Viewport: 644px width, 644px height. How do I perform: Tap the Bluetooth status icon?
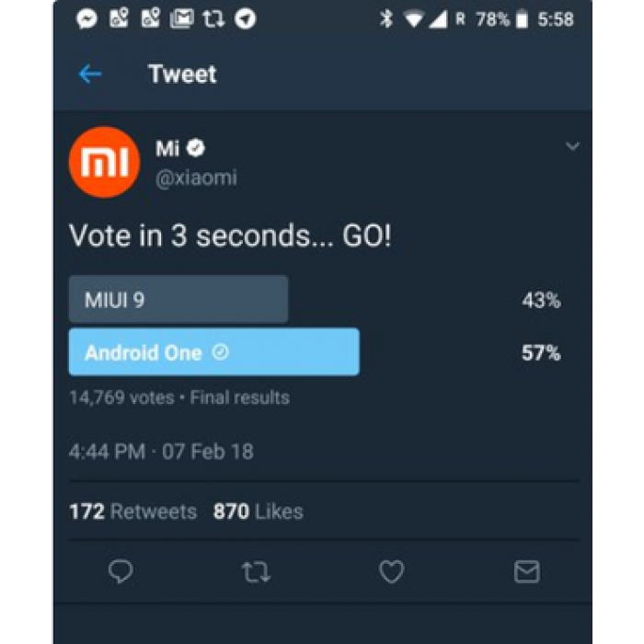[x=386, y=18]
